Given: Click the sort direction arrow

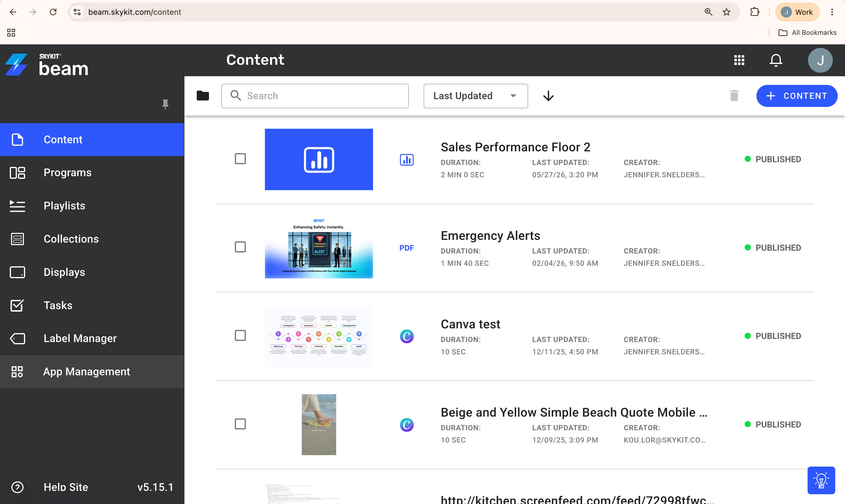Looking at the screenshot, I should click(x=548, y=96).
